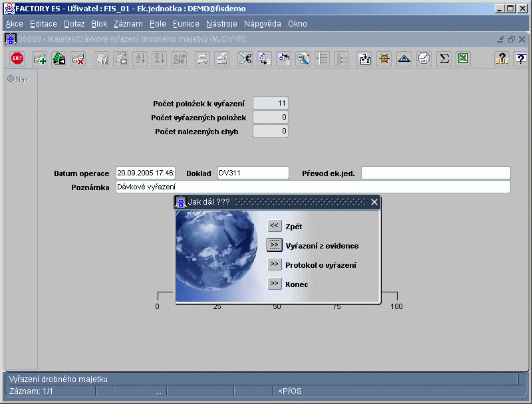Click the magnifier search icon in toolbar
532x404 pixels.
pos(303,58)
